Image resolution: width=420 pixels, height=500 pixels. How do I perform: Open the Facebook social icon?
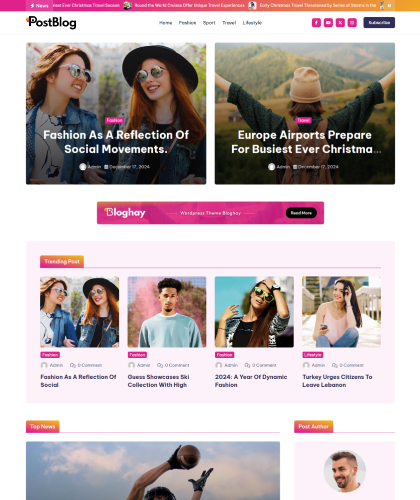point(316,23)
